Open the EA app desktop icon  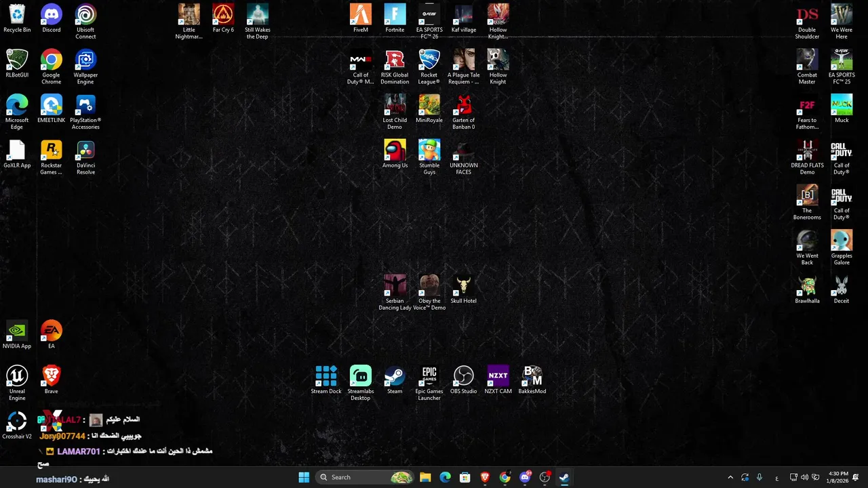coord(52,335)
